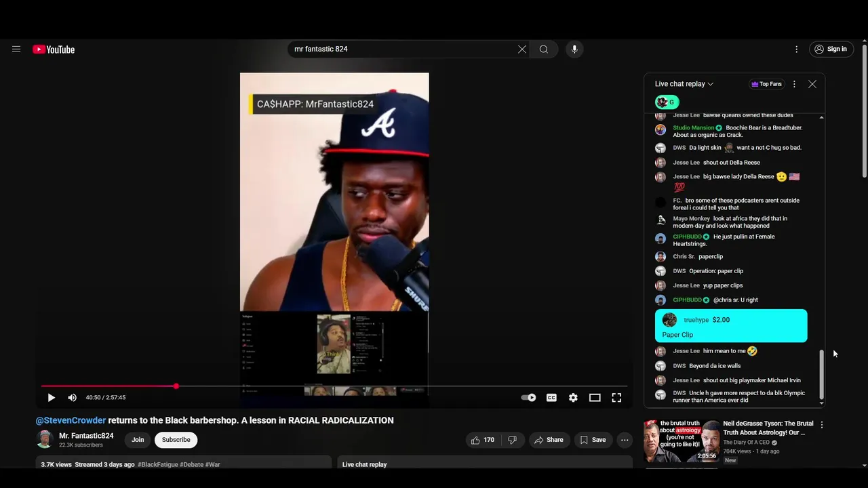
Task: Save the video to a playlist
Action: 593,440
